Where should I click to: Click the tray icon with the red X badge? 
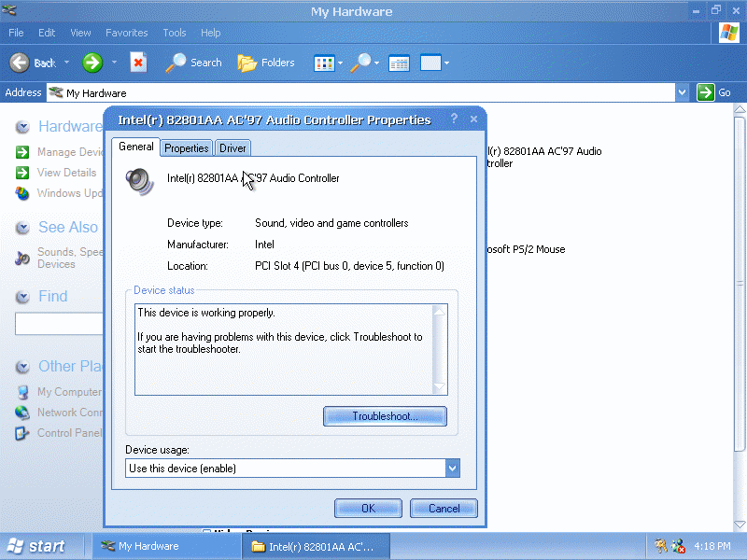pos(678,546)
